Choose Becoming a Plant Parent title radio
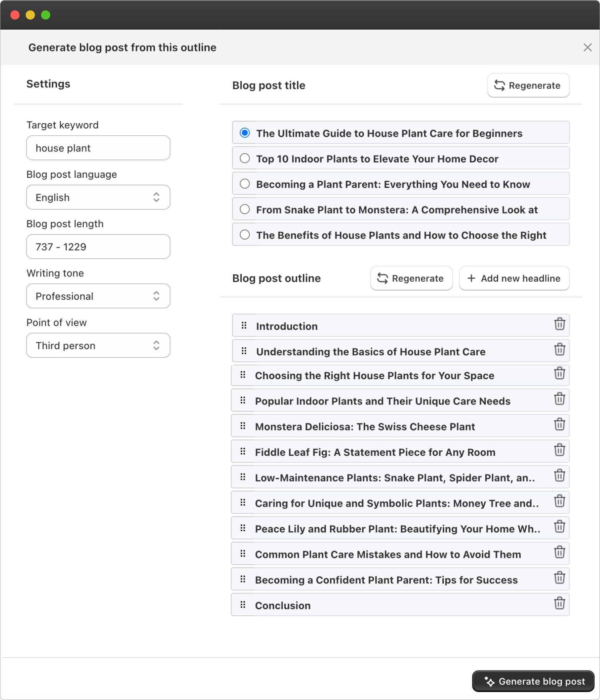 [245, 184]
